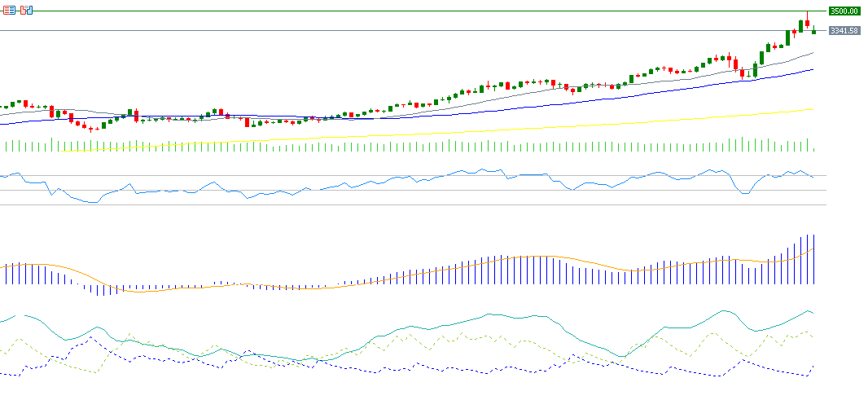
Task: Click the green 3500.00 price label
Action: pos(844,11)
